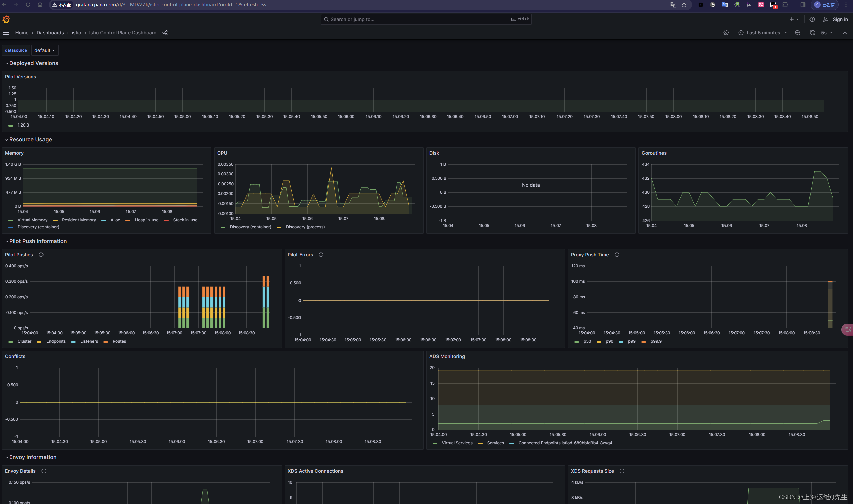Focus the Search or jump to field

point(426,19)
